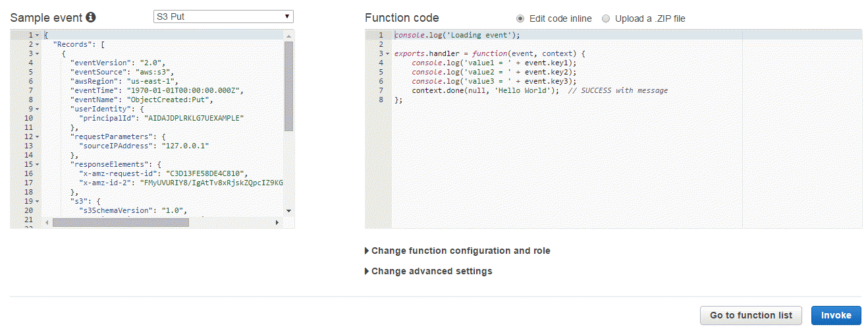Collapse exports.handler fold arrow at line 3
The image size is (868, 329).
[x=387, y=53]
